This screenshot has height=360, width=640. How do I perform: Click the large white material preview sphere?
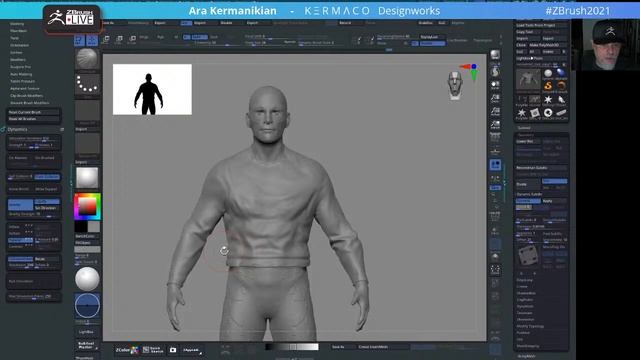click(87, 279)
